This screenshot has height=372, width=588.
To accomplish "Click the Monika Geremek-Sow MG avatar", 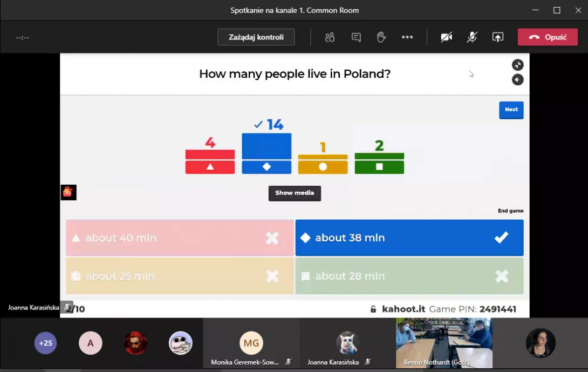I will point(251,343).
